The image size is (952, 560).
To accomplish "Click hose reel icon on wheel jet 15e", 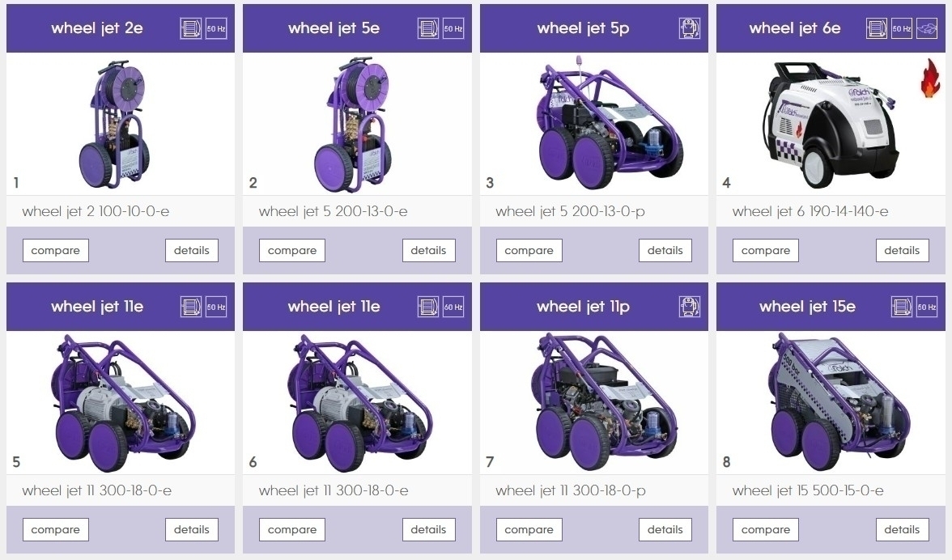I will point(902,307).
